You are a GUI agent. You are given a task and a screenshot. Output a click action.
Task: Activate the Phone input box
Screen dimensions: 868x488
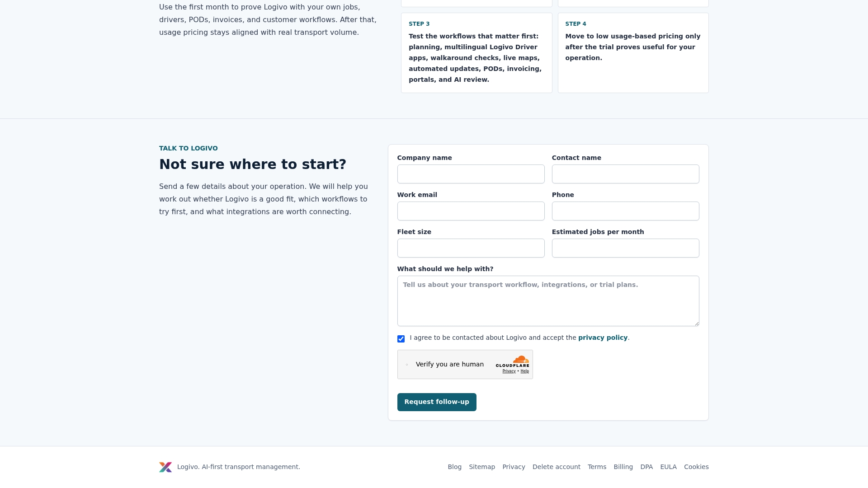point(625,211)
